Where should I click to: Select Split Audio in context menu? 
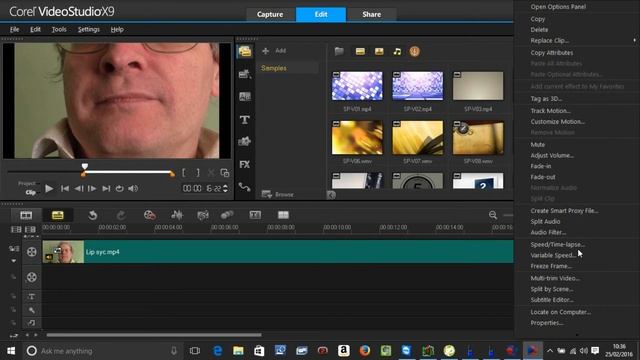545,222
